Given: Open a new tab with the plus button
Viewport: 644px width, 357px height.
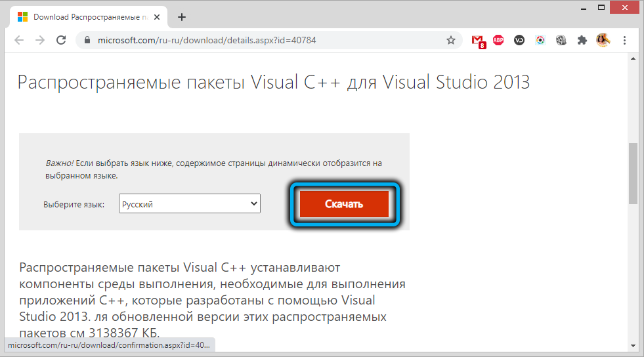Looking at the screenshot, I should click(182, 17).
